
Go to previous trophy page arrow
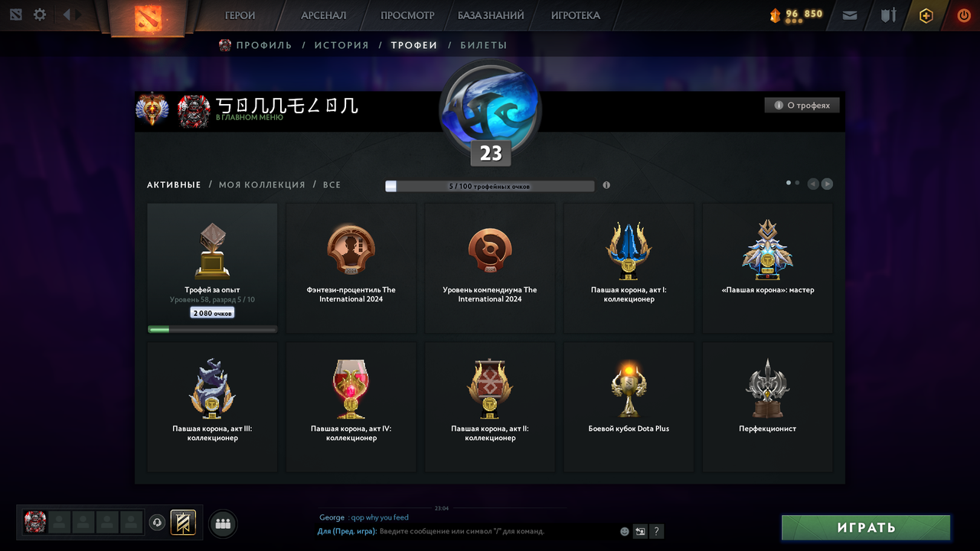point(813,184)
